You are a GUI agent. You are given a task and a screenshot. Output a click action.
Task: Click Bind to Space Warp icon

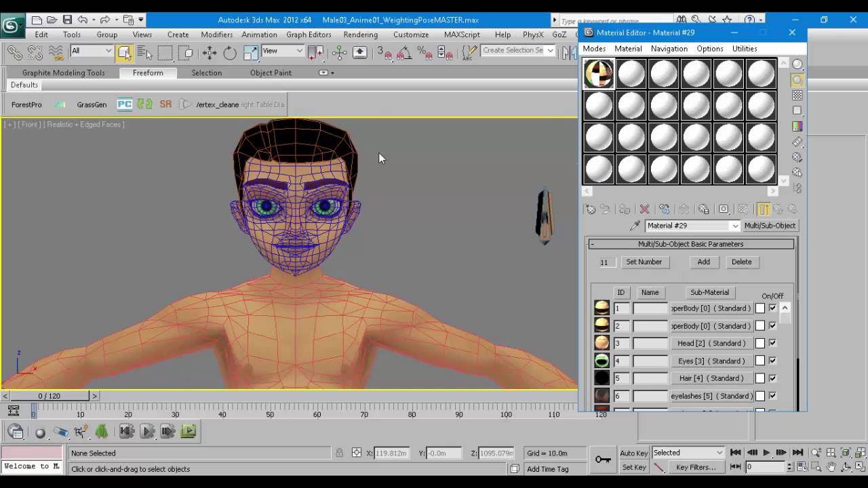tap(56, 52)
